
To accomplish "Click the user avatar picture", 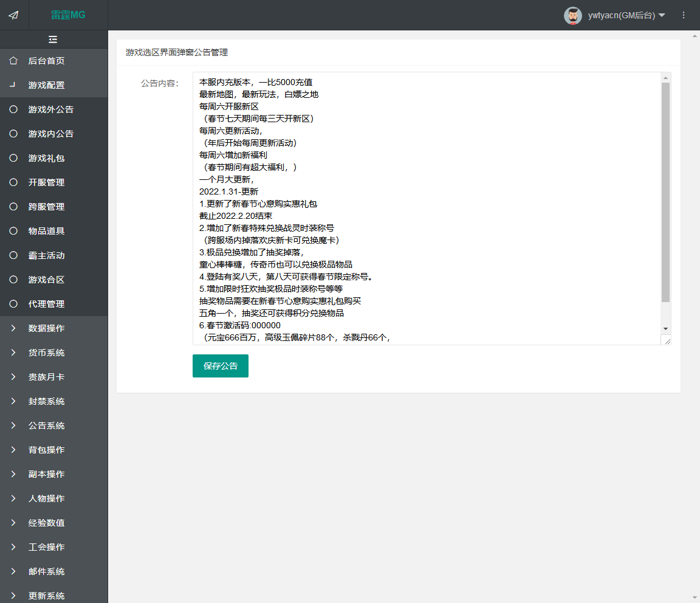I will pyautogui.click(x=573, y=15).
